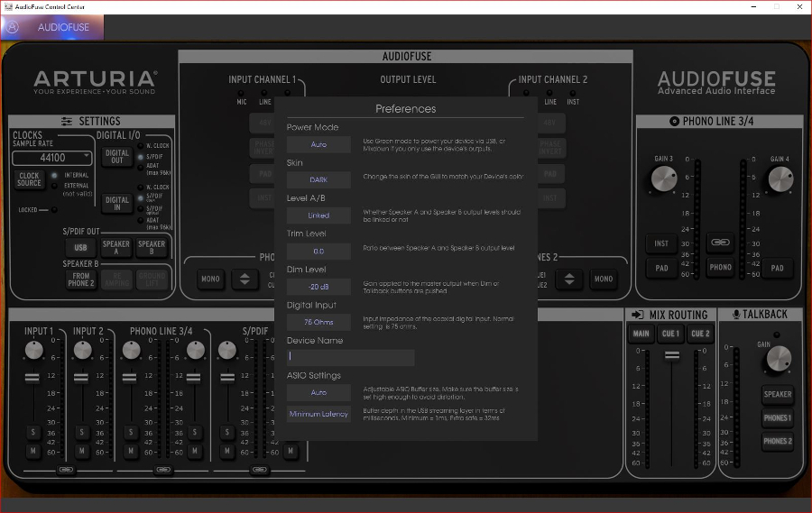The width and height of the screenshot is (812, 513).
Task: Click the Input 1 fader handle
Action: 32,378
